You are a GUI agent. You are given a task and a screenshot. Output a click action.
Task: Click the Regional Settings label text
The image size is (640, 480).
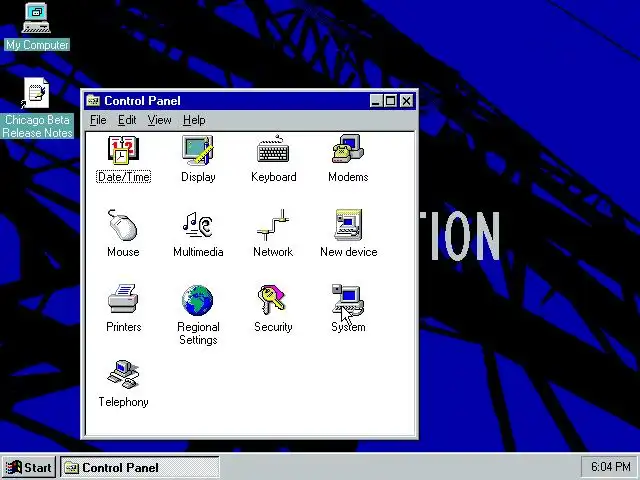(198, 333)
